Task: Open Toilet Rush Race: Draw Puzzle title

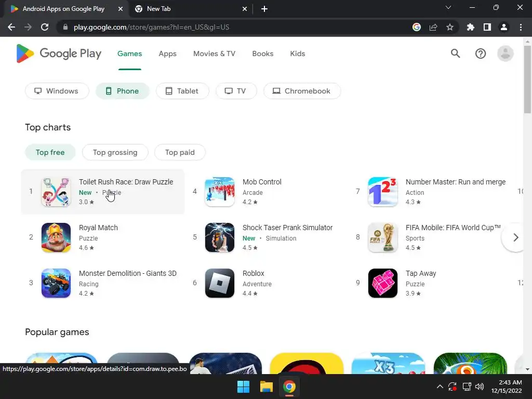Action: coord(126,182)
